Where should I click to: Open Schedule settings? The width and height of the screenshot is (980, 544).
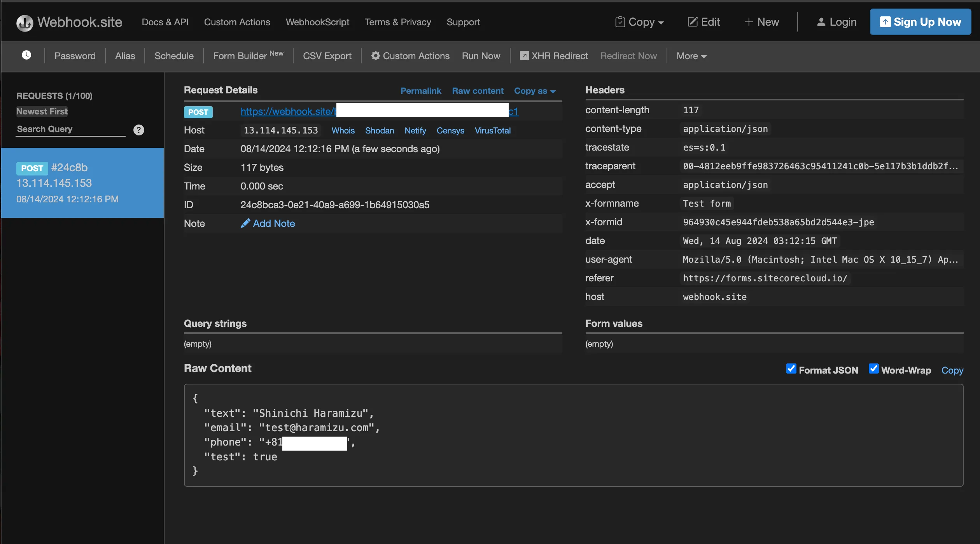(174, 56)
